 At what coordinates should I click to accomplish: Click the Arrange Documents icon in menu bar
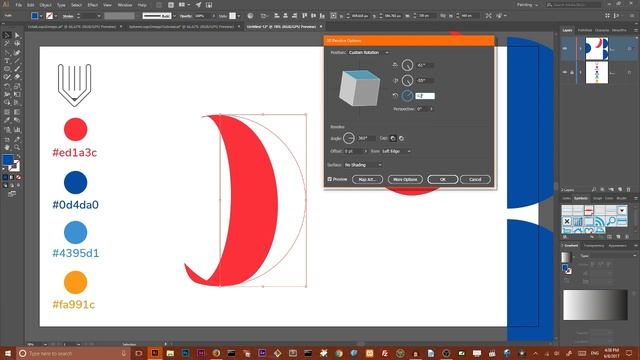click(x=184, y=5)
